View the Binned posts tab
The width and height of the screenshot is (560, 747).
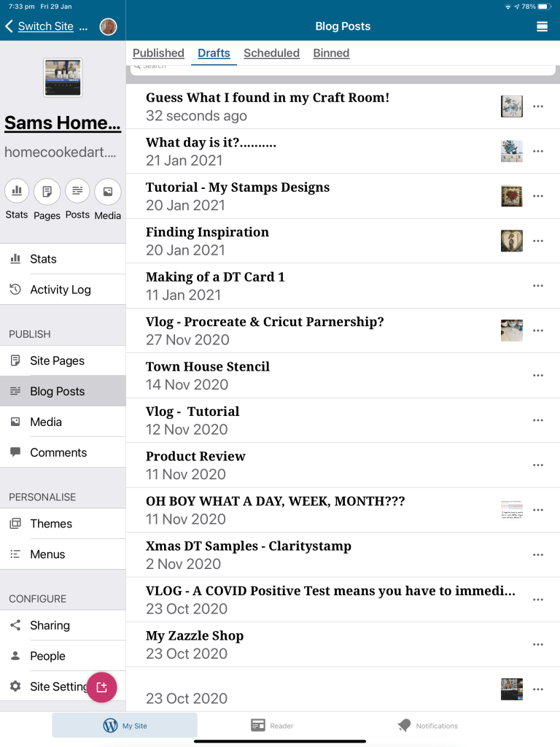pos(331,53)
